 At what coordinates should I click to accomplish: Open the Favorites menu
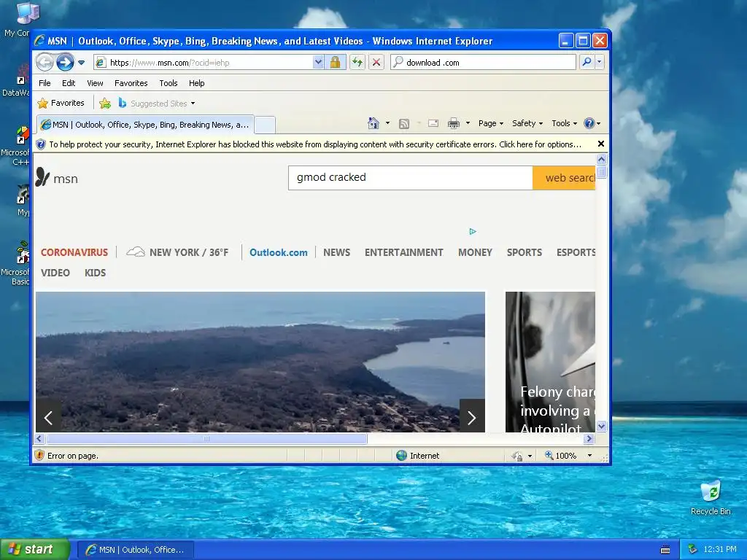[131, 83]
